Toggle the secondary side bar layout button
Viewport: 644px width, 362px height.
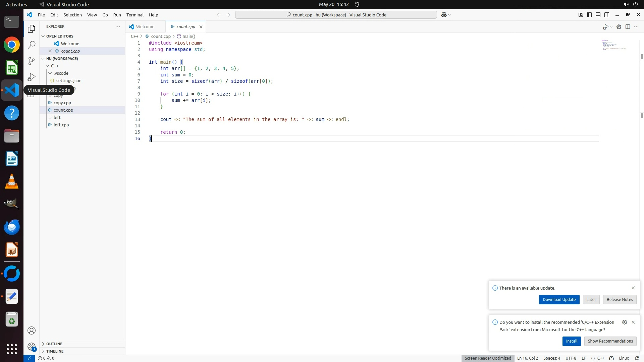click(x=607, y=15)
